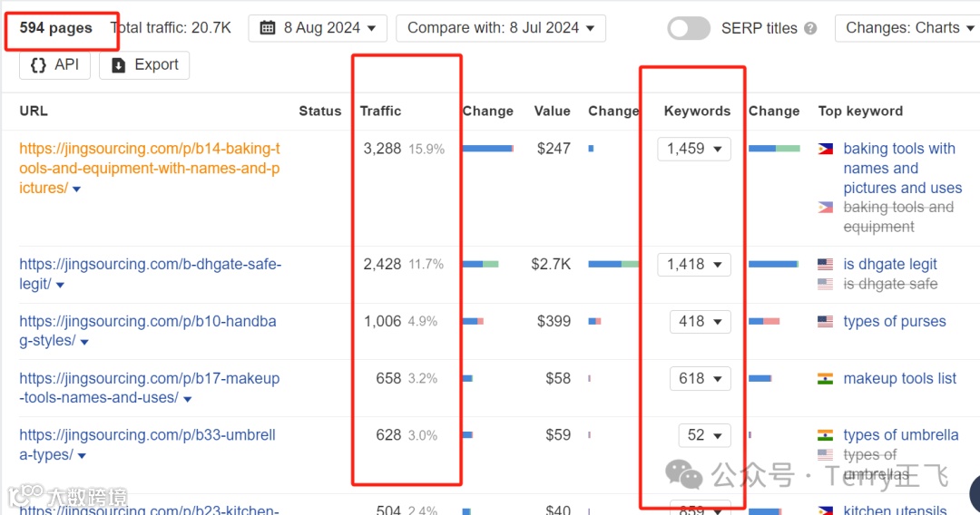
Task: Open the 8 Aug 2024 date picker
Action: point(318,28)
